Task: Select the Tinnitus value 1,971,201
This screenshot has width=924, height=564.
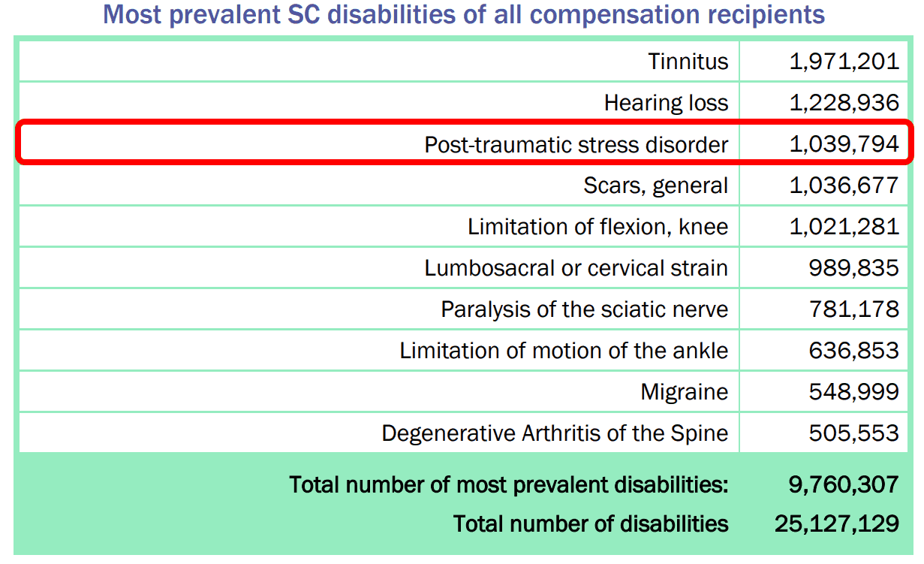Action: pyautogui.click(x=844, y=62)
